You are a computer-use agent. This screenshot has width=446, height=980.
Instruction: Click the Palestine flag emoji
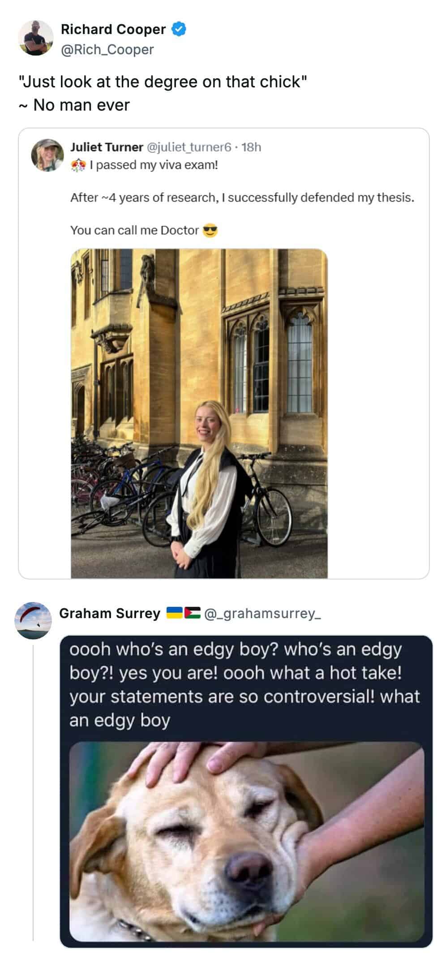(x=193, y=612)
